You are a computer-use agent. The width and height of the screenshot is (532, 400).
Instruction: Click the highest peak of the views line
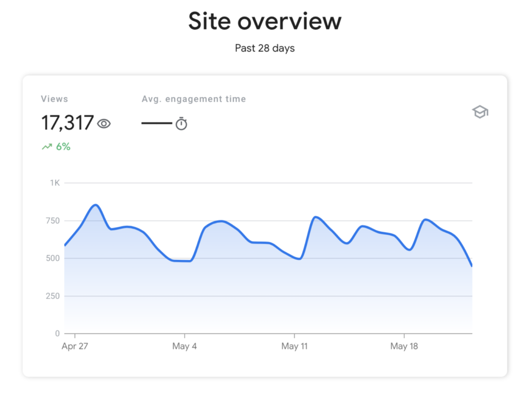coord(96,205)
